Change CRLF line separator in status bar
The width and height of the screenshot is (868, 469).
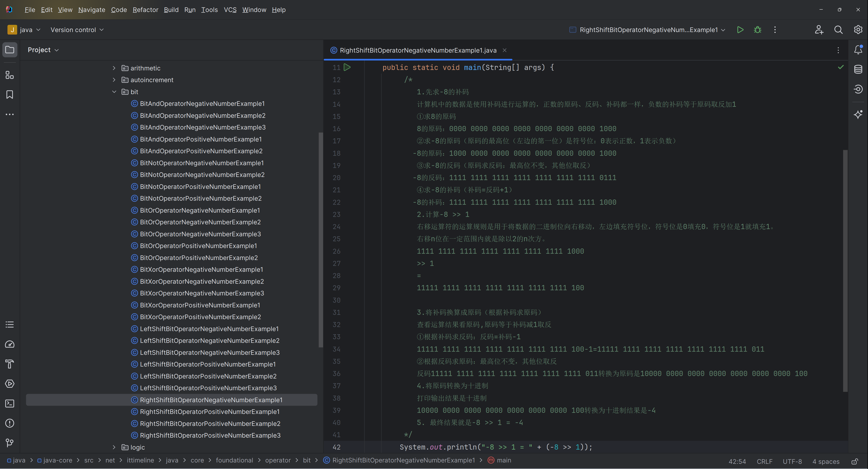pos(765,461)
